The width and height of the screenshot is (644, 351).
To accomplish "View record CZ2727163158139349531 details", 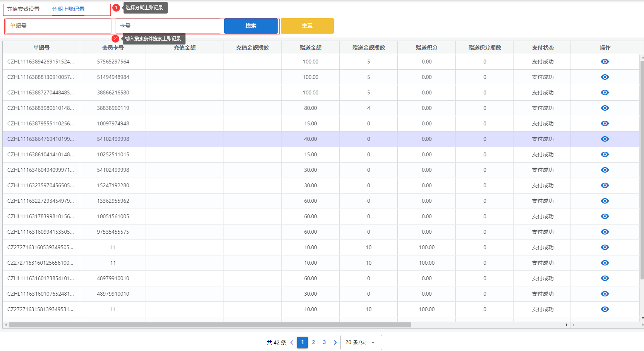I will tap(605, 309).
